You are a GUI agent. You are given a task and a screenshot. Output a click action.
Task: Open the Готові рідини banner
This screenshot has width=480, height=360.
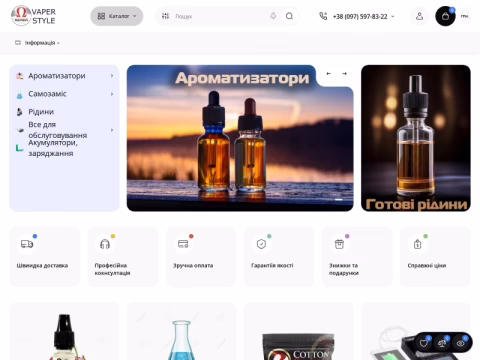click(416, 138)
